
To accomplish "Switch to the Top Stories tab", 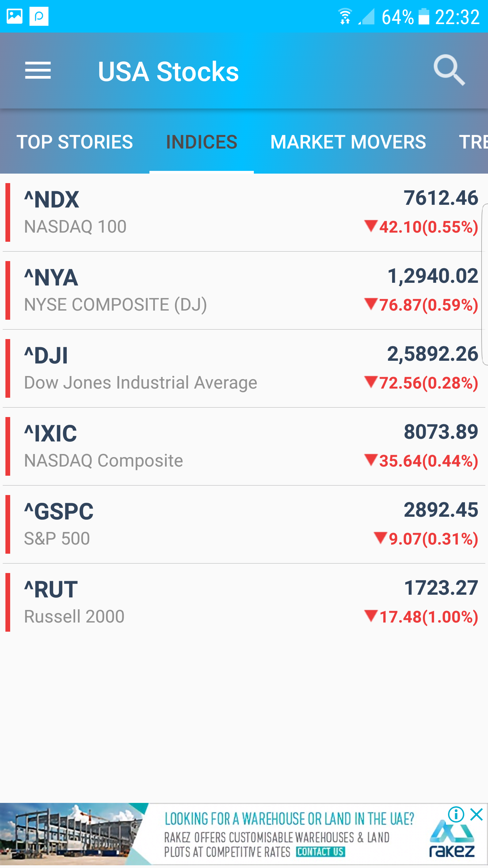I will (75, 142).
